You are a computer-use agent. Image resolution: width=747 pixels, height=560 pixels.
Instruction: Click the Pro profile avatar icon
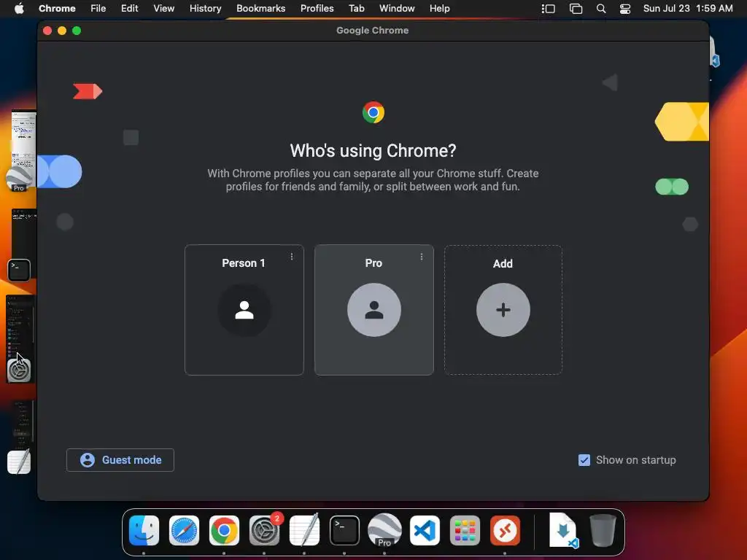point(374,310)
